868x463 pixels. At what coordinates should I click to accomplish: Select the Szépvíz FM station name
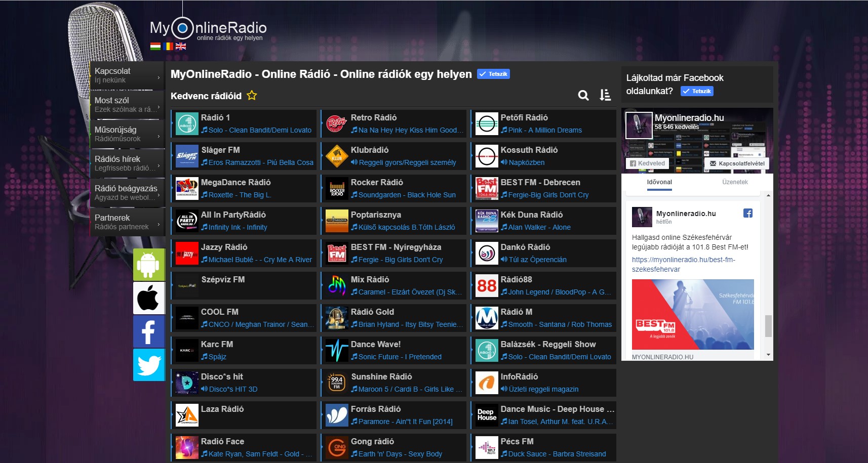tap(223, 279)
